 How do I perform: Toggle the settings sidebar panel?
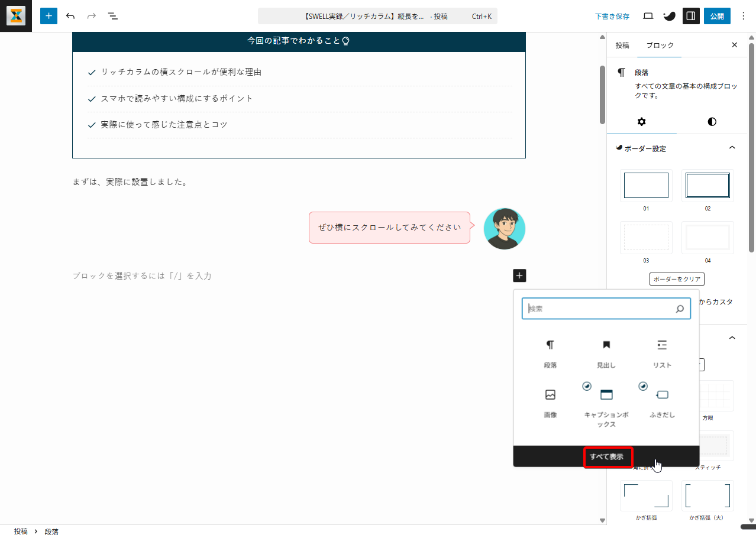690,16
